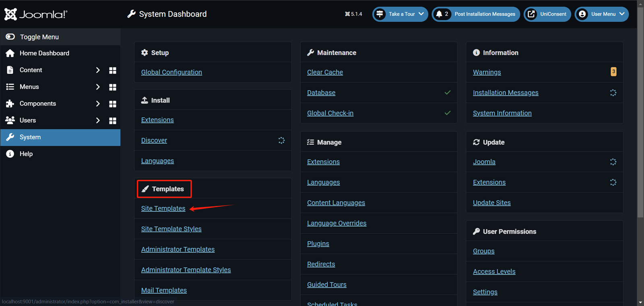Open the Guided Tours link
The height and width of the screenshot is (306, 644).
[326, 285]
